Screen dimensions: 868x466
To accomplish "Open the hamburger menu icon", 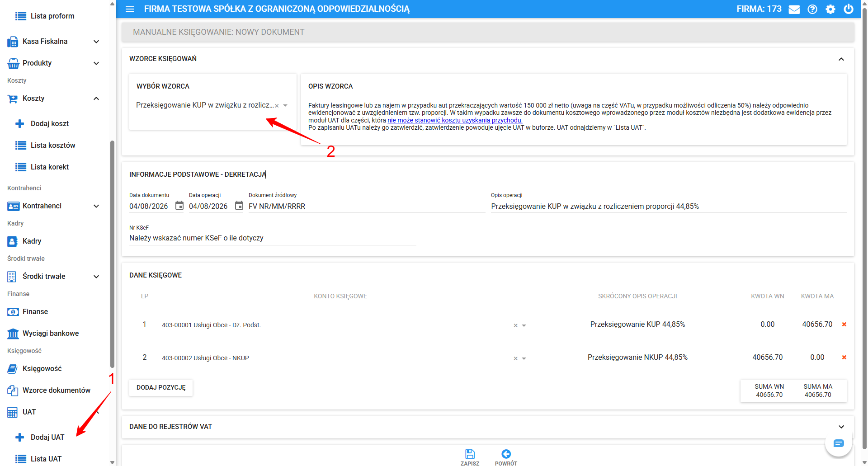I will pos(130,9).
